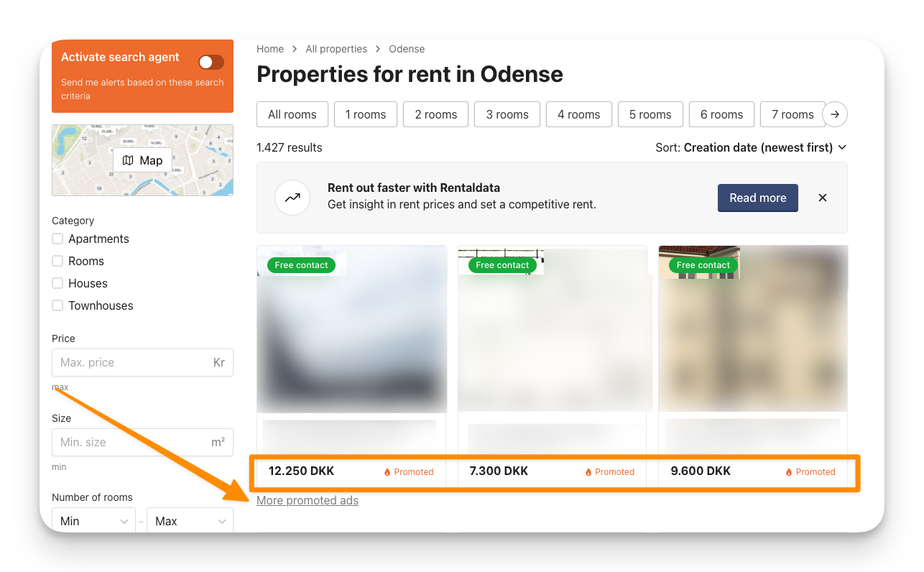Click the Min. size input field
Image resolution: width=924 pixels, height=572 pixels.
point(142,442)
